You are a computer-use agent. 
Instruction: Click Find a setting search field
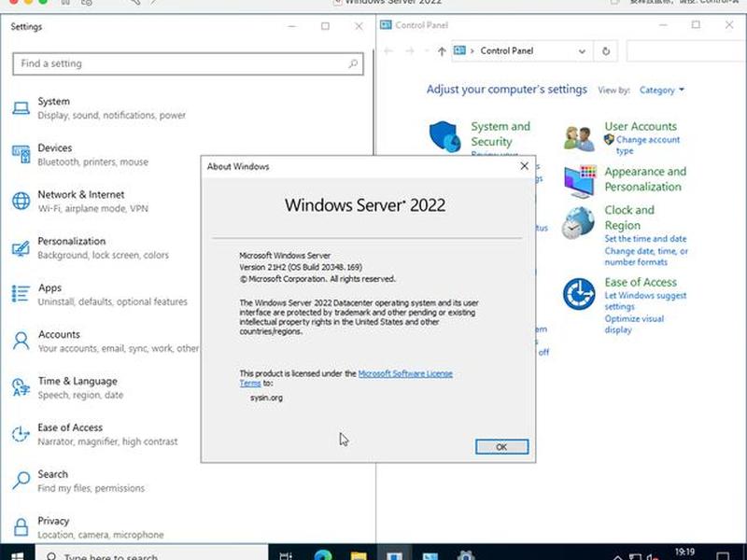pos(188,63)
